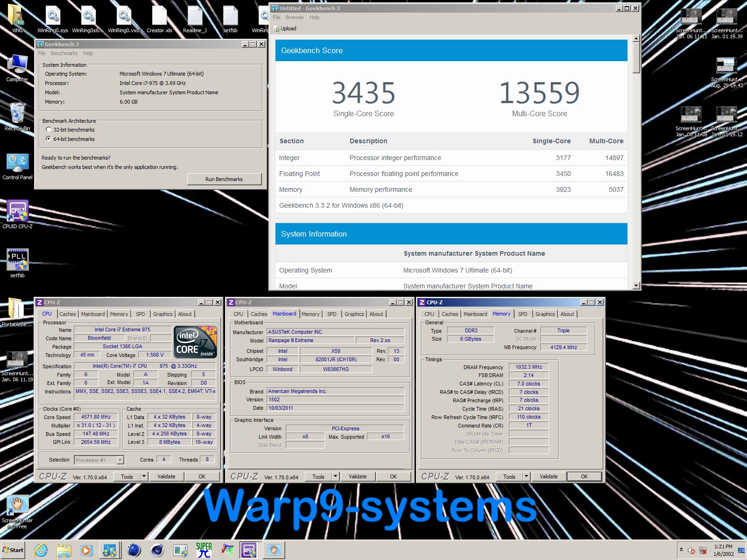Select 64-bit benchmarks radio button
Viewport: 747px width, 560px height.
[x=49, y=139]
